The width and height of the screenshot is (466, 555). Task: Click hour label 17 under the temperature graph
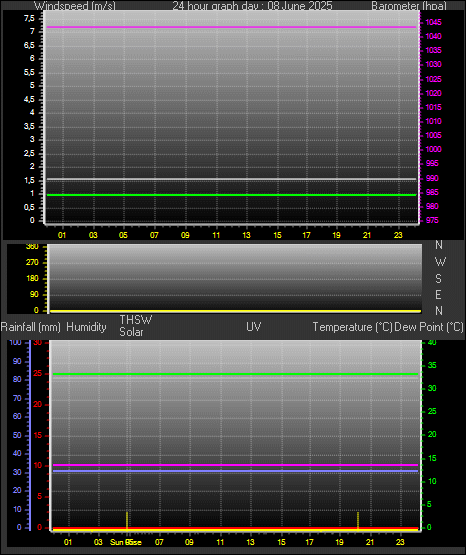pos(310,542)
